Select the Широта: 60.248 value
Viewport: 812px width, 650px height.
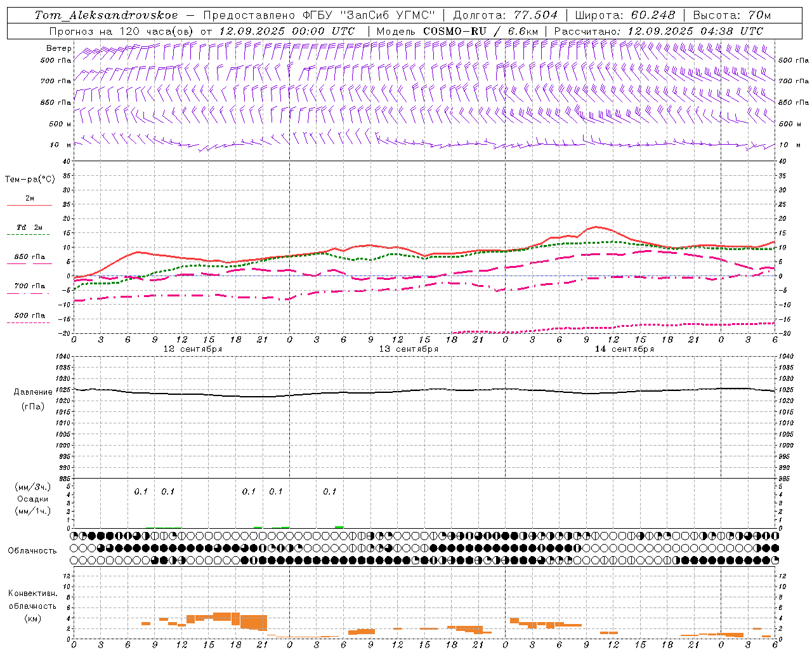[625, 15]
